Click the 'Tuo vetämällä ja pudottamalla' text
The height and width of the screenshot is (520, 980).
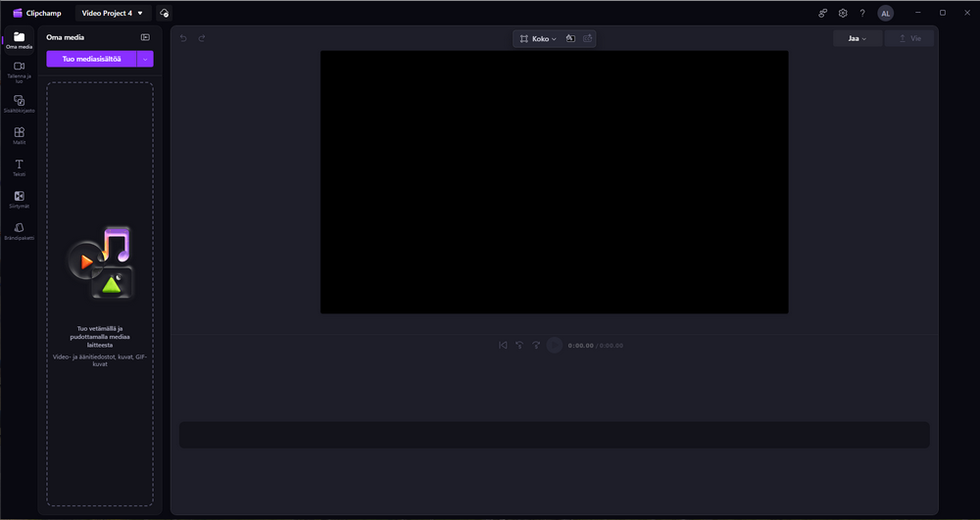click(x=100, y=337)
